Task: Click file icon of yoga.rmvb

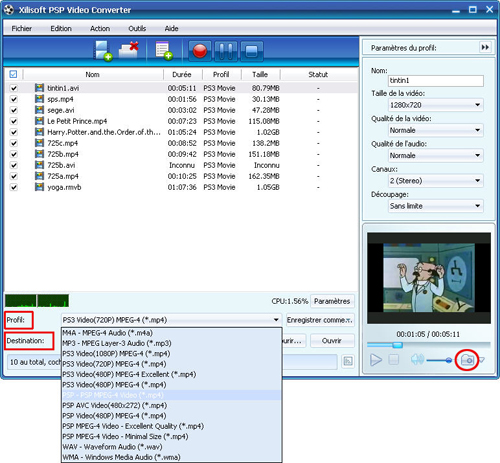Action: tap(39, 187)
